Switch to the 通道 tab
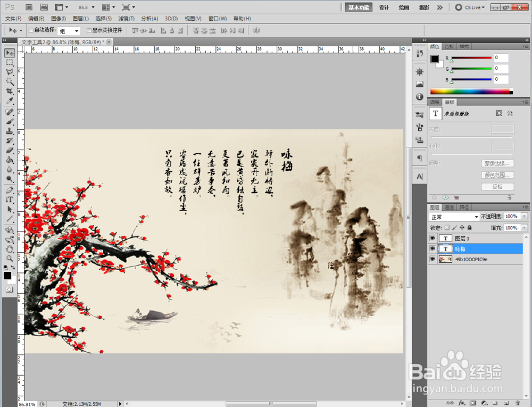This screenshot has height=407, width=532. pyautogui.click(x=449, y=207)
